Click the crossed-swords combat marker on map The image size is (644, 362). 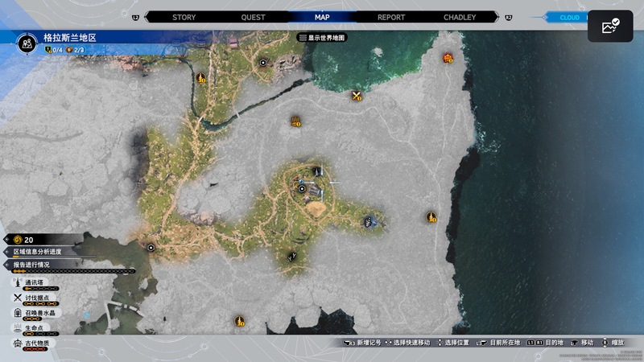[x=357, y=96]
